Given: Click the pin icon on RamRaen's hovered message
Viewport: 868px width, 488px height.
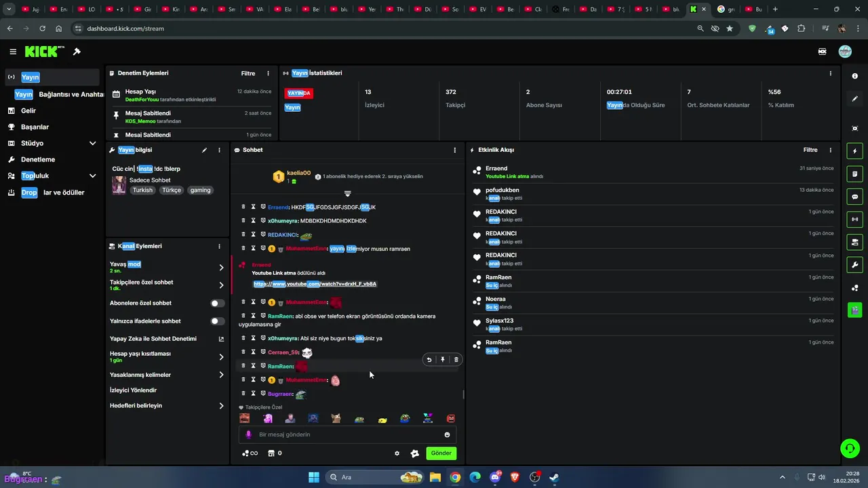Looking at the screenshot, I should pyautogui.click(x=442, y=360).
